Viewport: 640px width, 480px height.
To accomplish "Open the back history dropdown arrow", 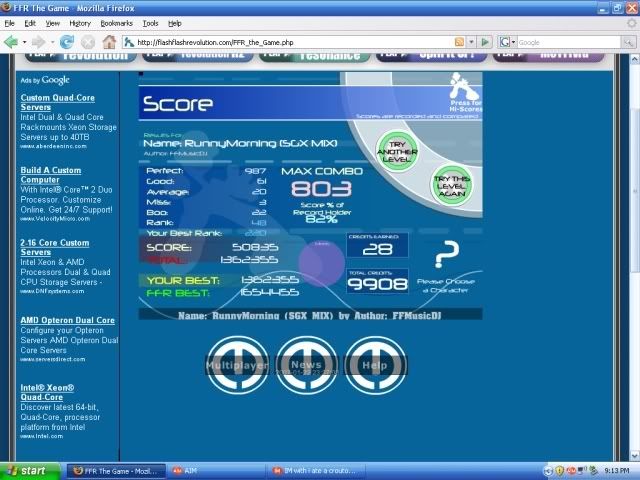I will pos(25,42).
